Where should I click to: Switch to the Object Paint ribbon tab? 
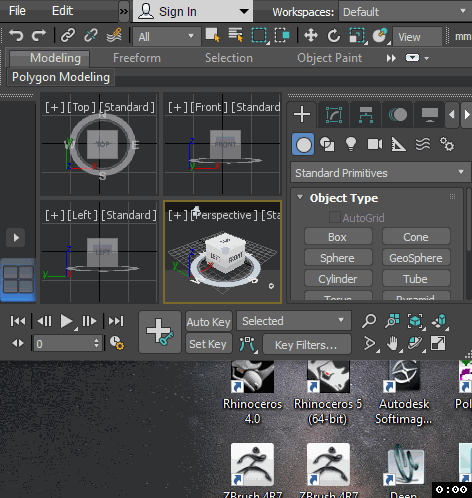pos(329,58)
